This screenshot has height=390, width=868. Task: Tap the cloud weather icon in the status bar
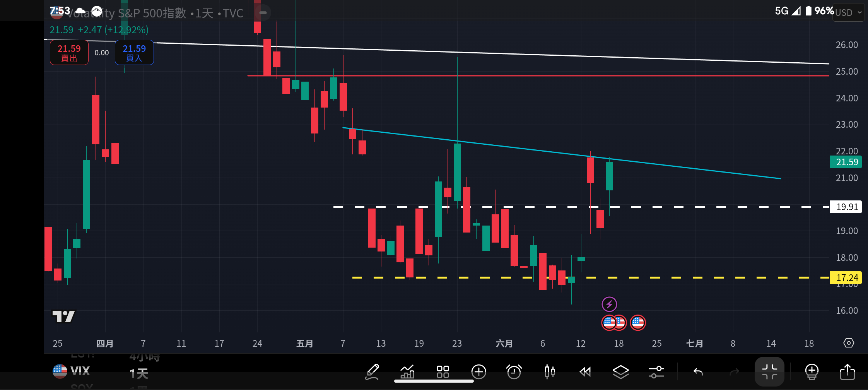(80, 11)
